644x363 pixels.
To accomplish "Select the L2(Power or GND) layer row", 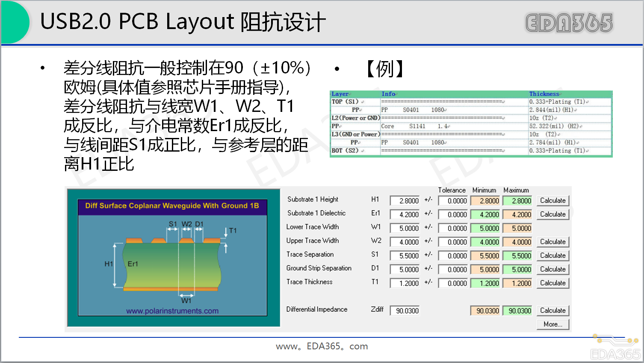I will click(x=471, y=118).
